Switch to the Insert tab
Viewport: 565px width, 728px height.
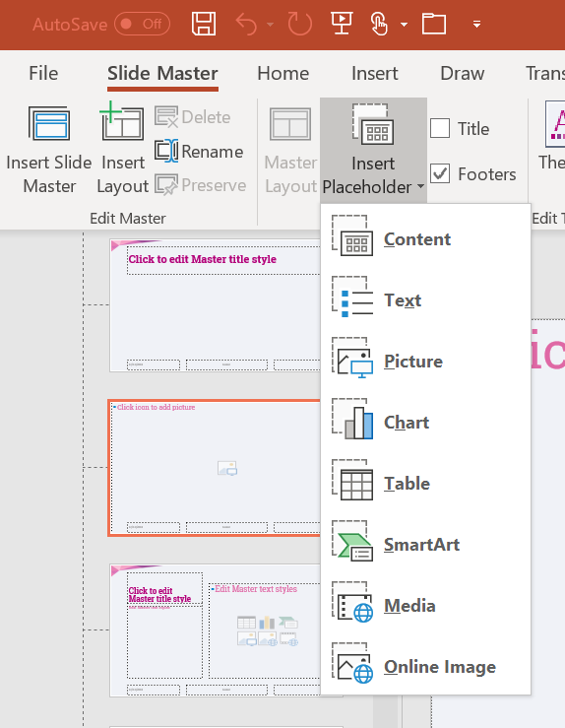click(x=374, y=73)
